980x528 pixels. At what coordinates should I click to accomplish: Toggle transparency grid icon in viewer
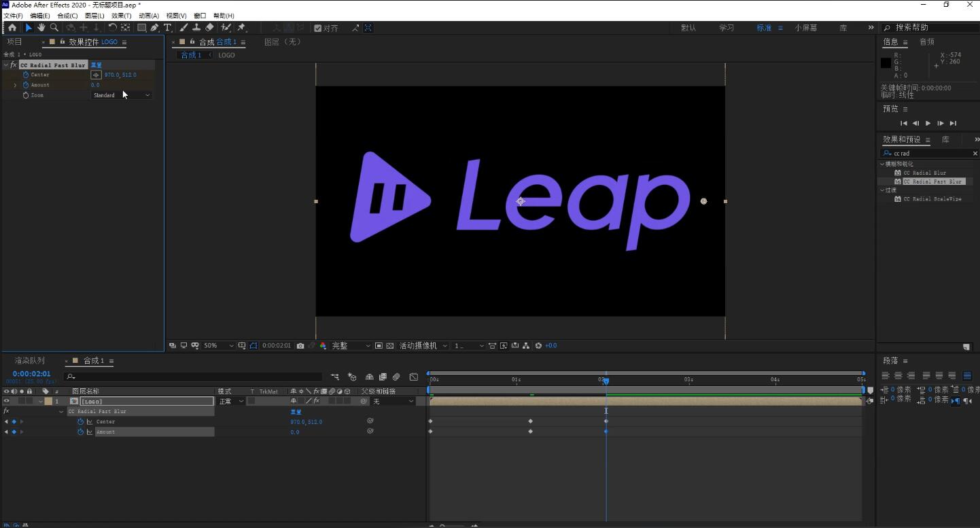point(390,346)
